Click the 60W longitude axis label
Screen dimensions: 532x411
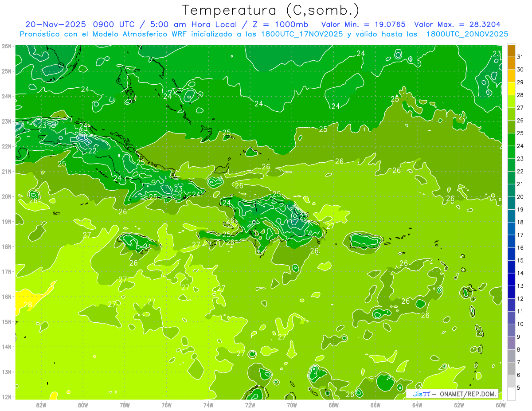(500, 405)
